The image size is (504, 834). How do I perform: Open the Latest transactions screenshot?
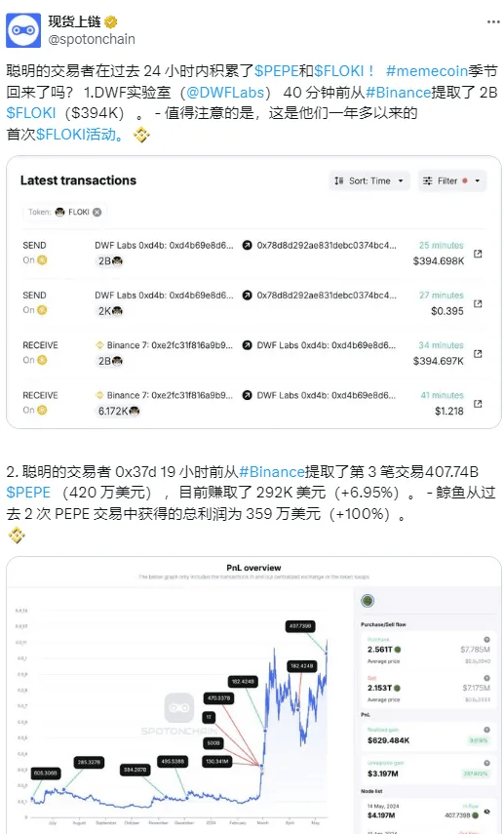(x=253, y=292)
